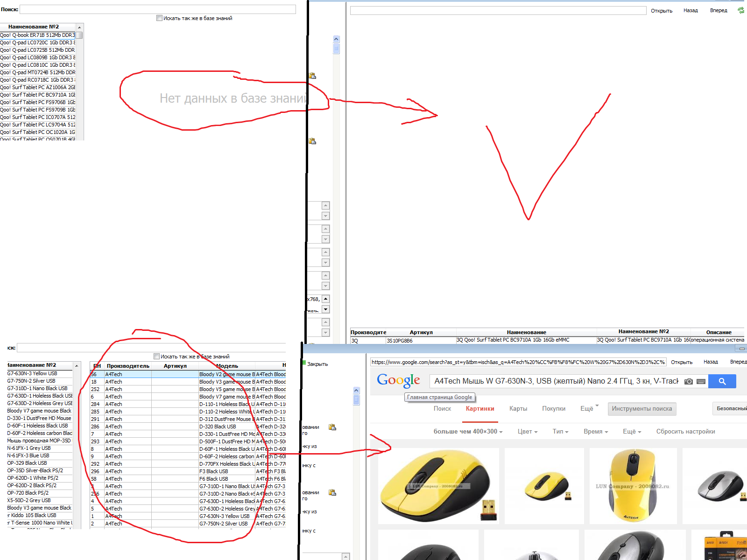Tick the knowledge-base checkbox above the Qoo! tablet list
The width and height of the screenshot is (747, 560).
(x=159, y=18)
